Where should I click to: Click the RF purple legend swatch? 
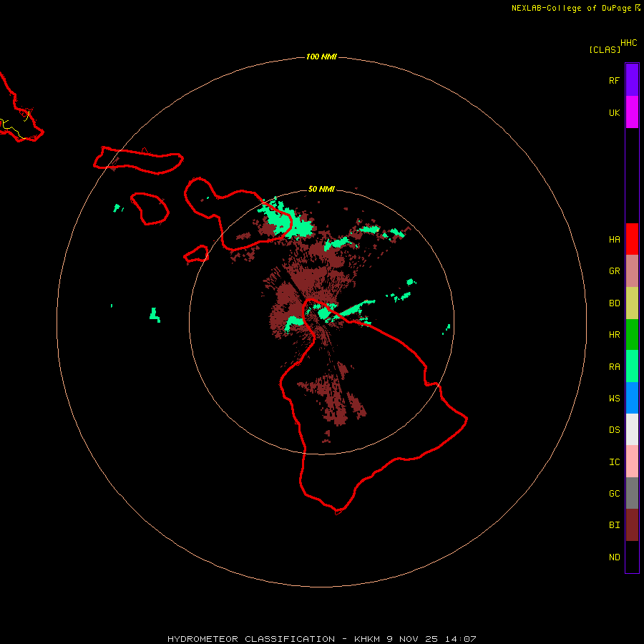(632, 80)
